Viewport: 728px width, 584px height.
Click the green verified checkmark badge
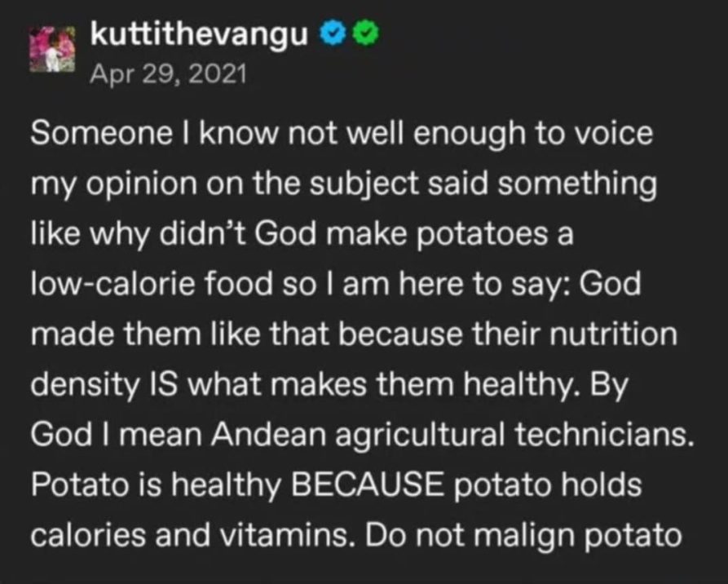click(x=367, y=34)
